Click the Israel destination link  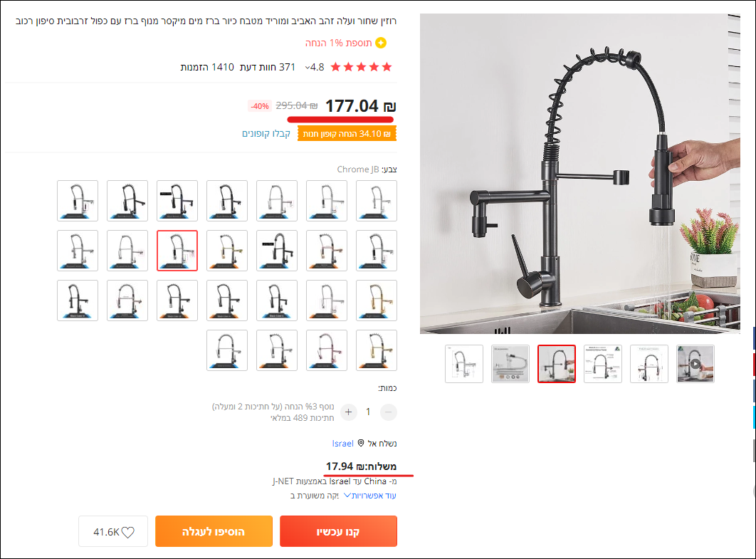tap(343, 443)
